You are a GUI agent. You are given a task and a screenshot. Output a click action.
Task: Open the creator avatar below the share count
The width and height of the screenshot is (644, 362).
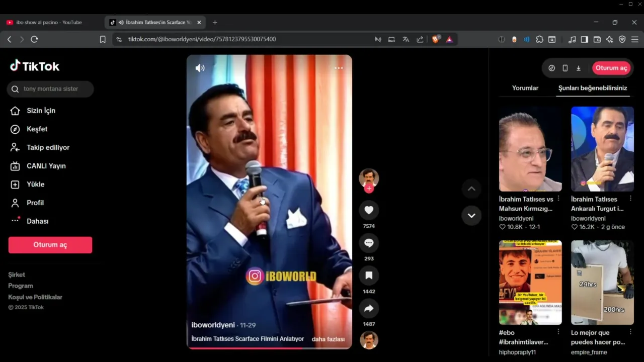point(369,340)
